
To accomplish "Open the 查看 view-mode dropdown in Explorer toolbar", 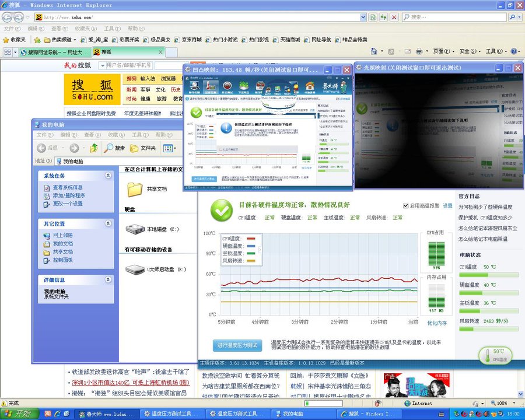I will (169, 148).
